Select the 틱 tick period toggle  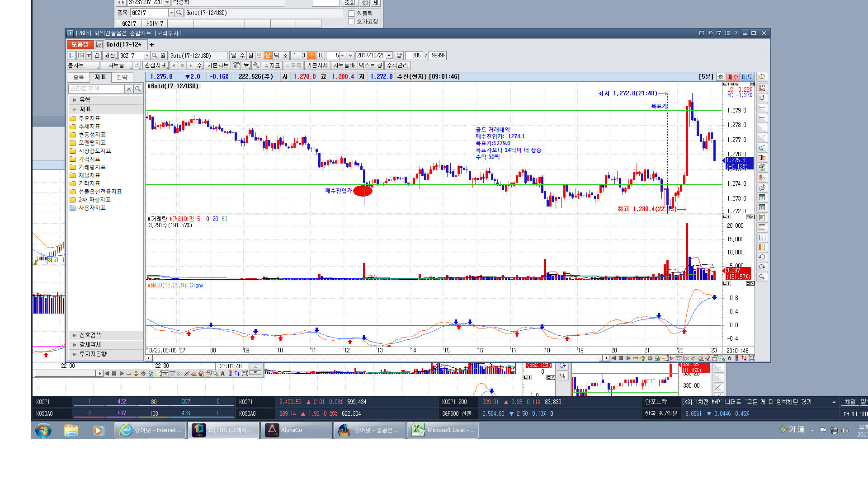(277, 56)
